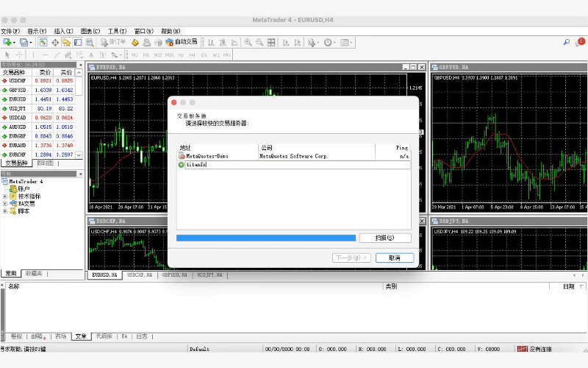Click the new chart toolbar icon
Viewport: 588px width, 368px height.
7,43
